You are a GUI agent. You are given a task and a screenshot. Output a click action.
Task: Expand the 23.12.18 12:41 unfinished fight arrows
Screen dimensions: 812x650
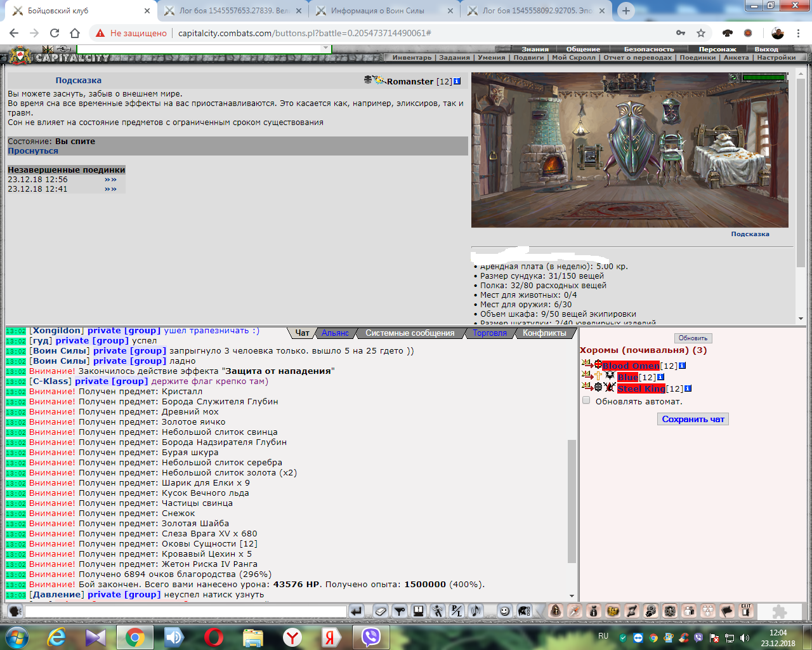tap(110, 189)
